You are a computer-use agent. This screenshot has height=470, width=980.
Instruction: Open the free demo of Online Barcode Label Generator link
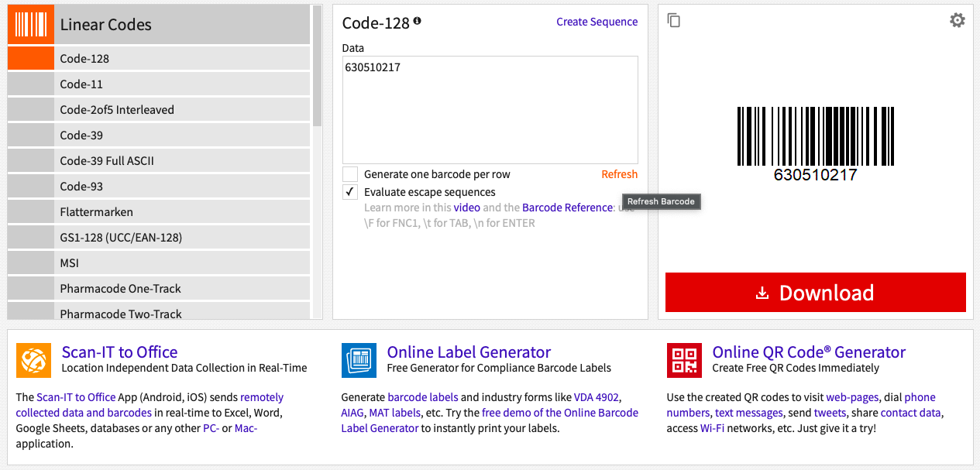click(490, 420)
